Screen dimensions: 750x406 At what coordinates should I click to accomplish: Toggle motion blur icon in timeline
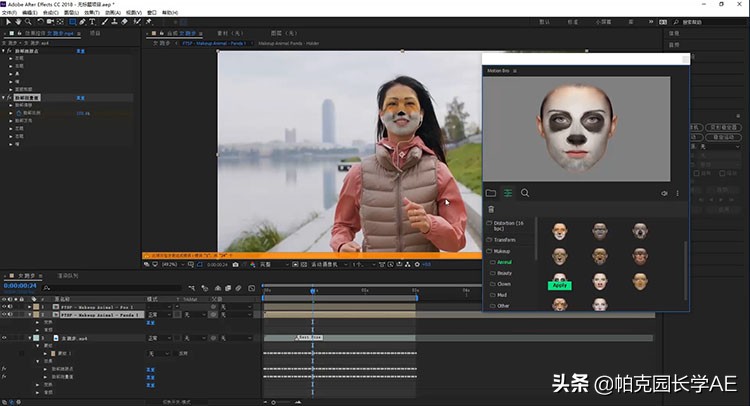239,288
